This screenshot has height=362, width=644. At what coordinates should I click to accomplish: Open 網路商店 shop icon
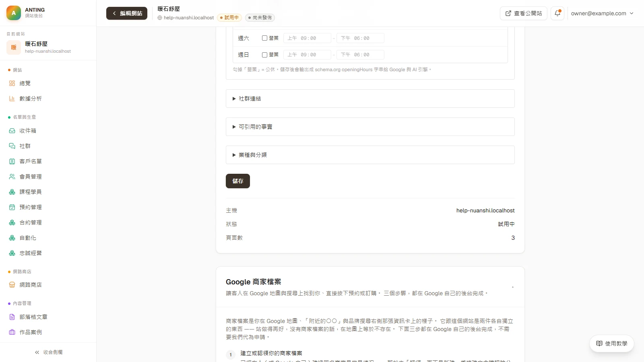(x=12, y=285)
